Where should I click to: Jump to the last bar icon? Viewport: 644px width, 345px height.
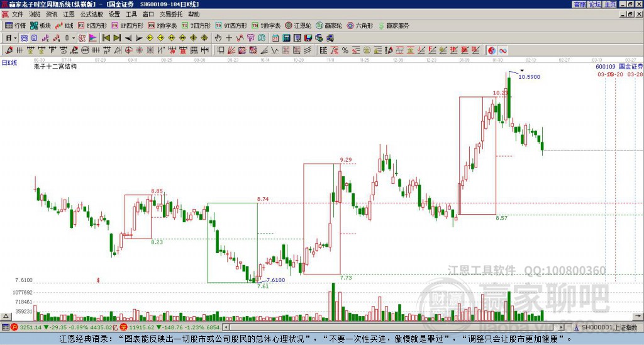pyautogui.click(x=117, y=38)
